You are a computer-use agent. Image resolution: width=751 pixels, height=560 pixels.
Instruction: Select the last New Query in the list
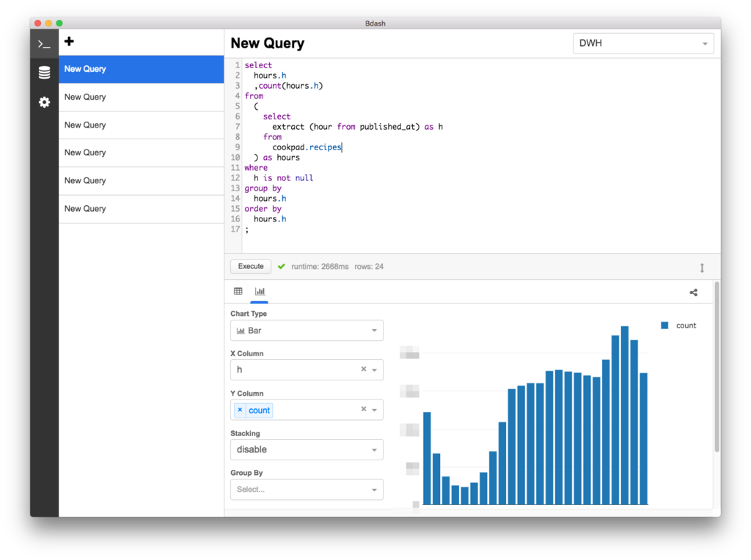[142, 209]
